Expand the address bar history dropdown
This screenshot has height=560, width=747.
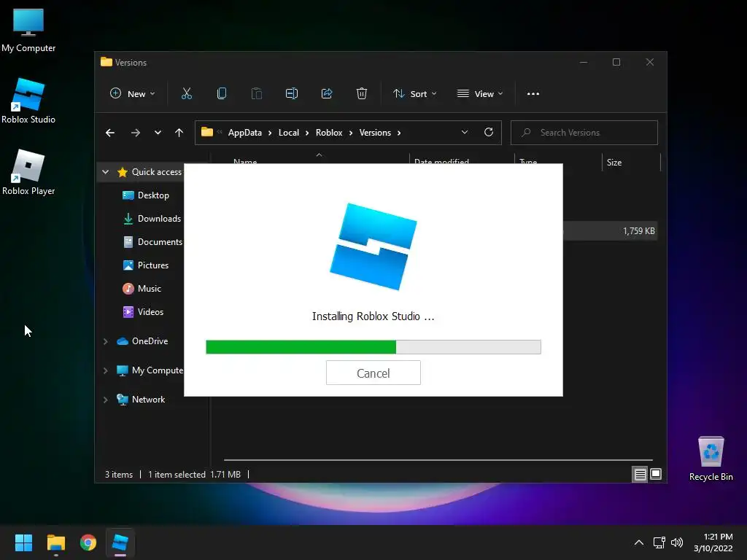point(465,133)
